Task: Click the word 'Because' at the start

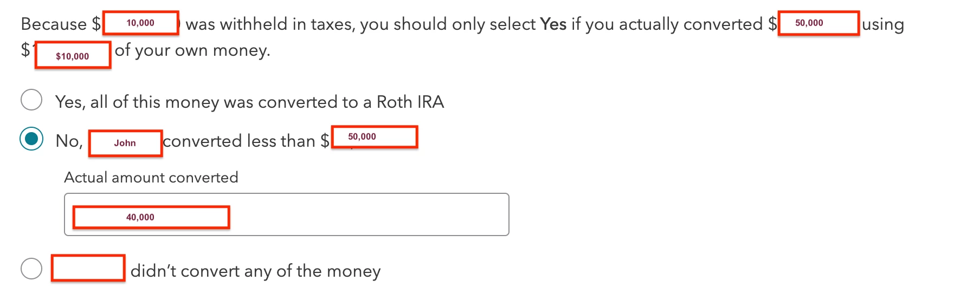Action: pos(54,24)
